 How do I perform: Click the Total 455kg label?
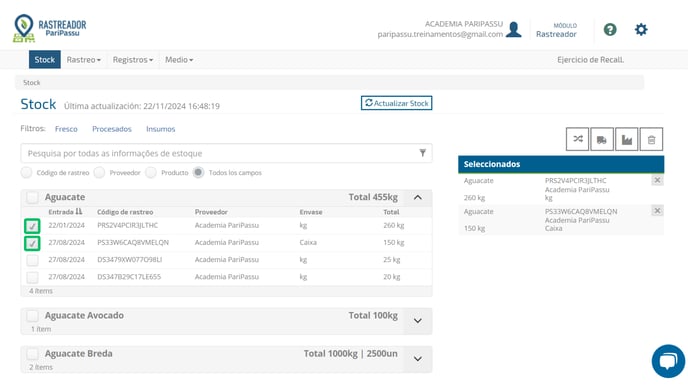coord(373,197)
